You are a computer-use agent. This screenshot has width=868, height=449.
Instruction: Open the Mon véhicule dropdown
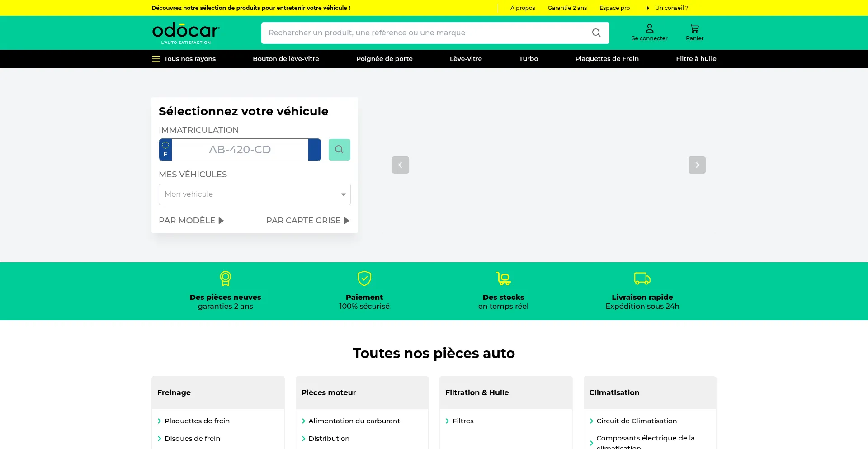coord(255,194)
